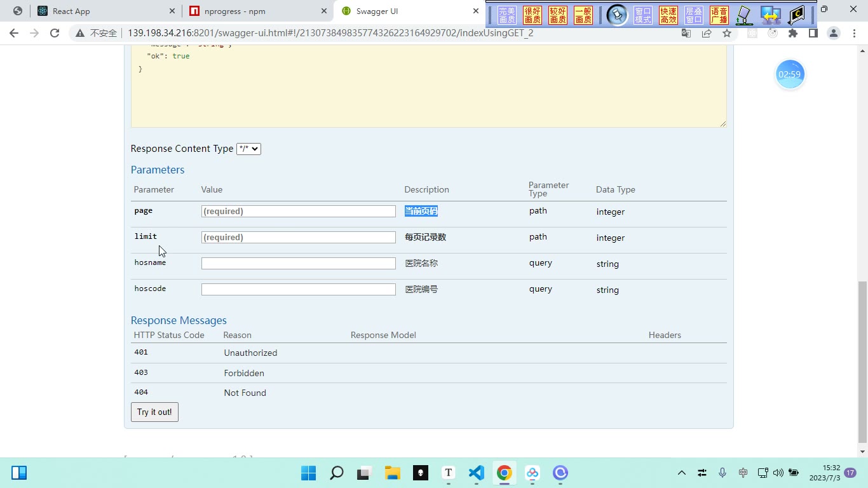Switch to 窗口模式 in remote toolbar
Screen dimensions: 868x488
pyautogui.click(x=643, y=15)
